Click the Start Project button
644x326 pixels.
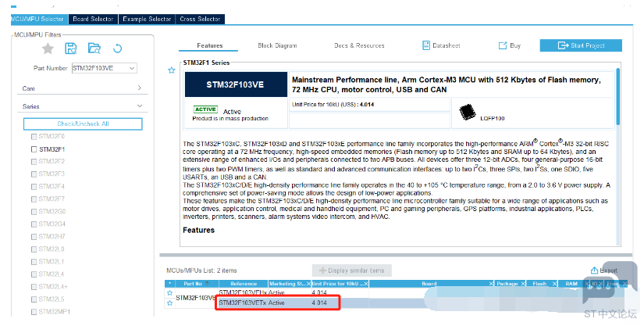point(581,45)
